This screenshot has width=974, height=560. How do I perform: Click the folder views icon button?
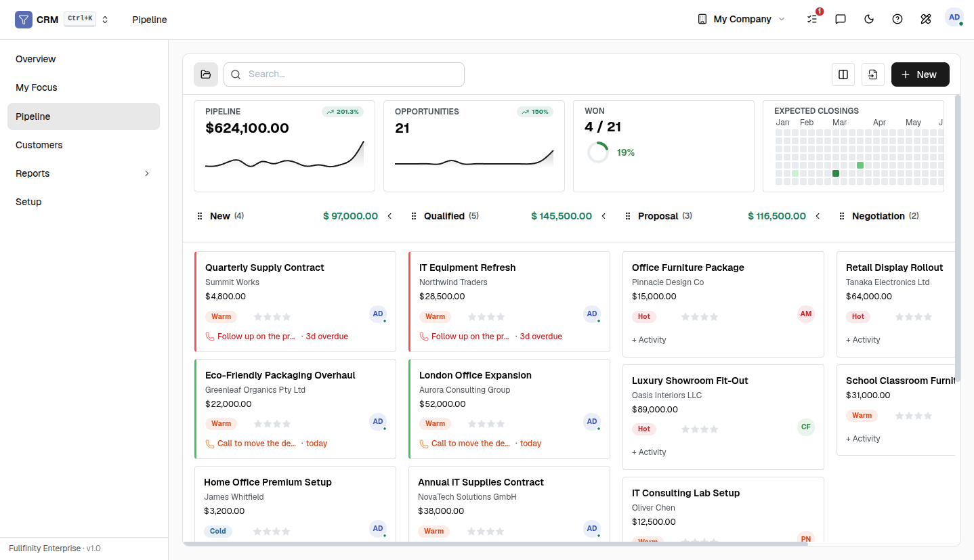coord(206,74)
